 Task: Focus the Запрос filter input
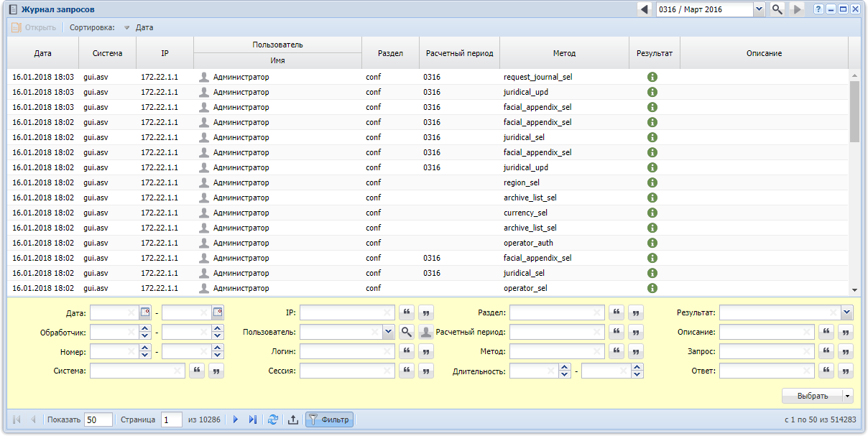tap(767, 351)
